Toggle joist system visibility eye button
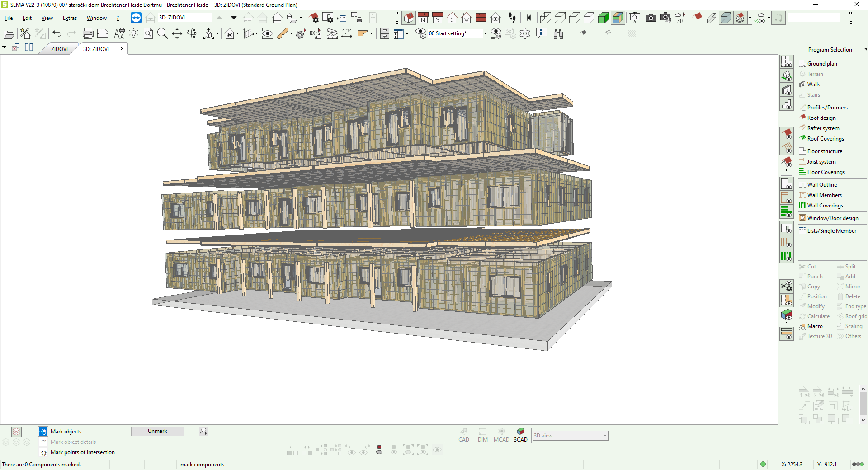868x470 pixels. (787, 197)
